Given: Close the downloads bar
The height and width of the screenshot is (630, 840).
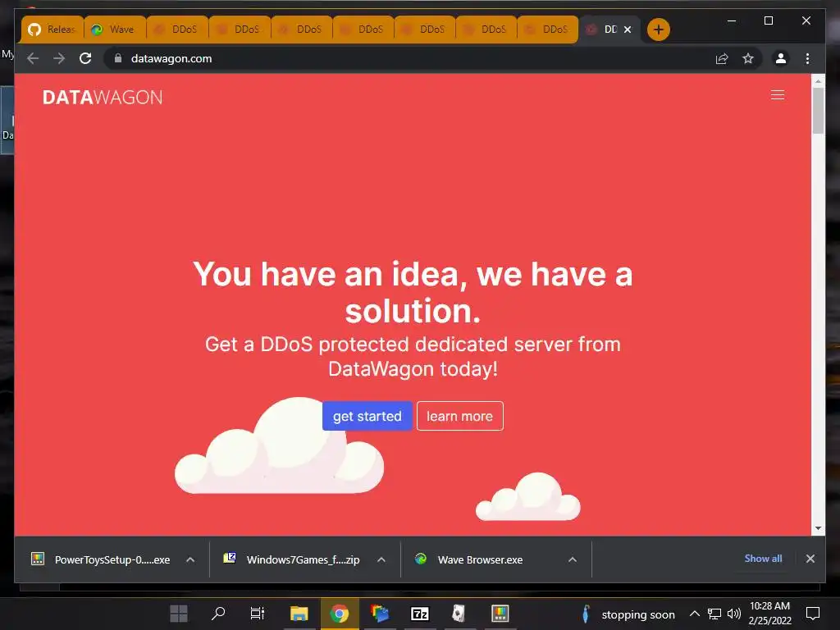Looking at the screenshot, I should click(x=810, y=558).
